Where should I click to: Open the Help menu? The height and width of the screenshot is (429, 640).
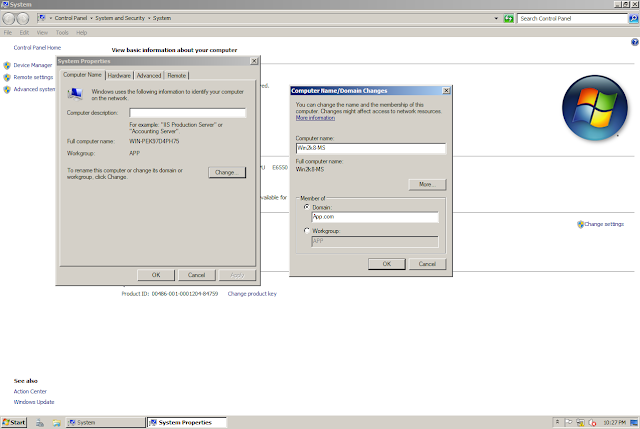click(x=82, y=33)
